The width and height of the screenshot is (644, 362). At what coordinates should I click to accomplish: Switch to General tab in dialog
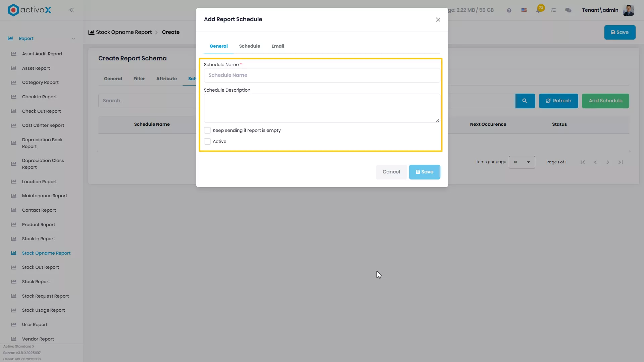click(x=218, y=46)
